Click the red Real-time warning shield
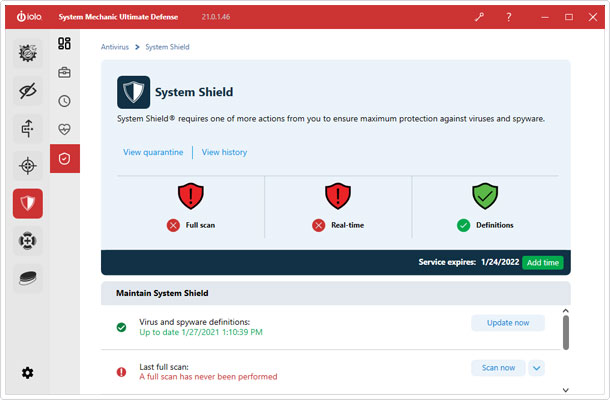Screen dimensions: 610x400 pos(338,196)
